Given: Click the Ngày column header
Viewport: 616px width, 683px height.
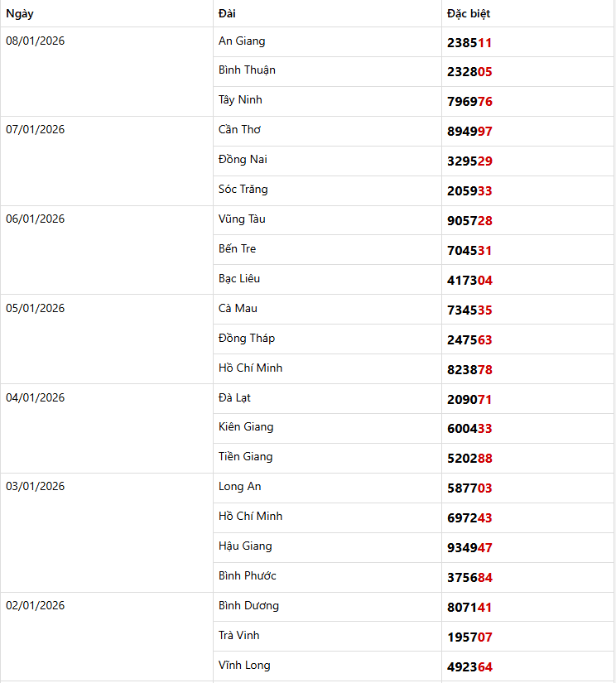Looking at the screenshot, I should (x=21, y=13).
